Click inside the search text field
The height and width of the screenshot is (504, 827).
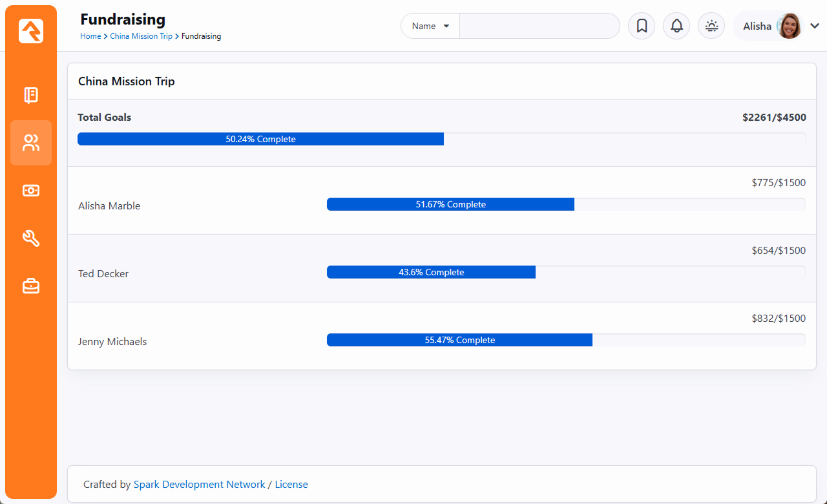[x=539, y=26]
